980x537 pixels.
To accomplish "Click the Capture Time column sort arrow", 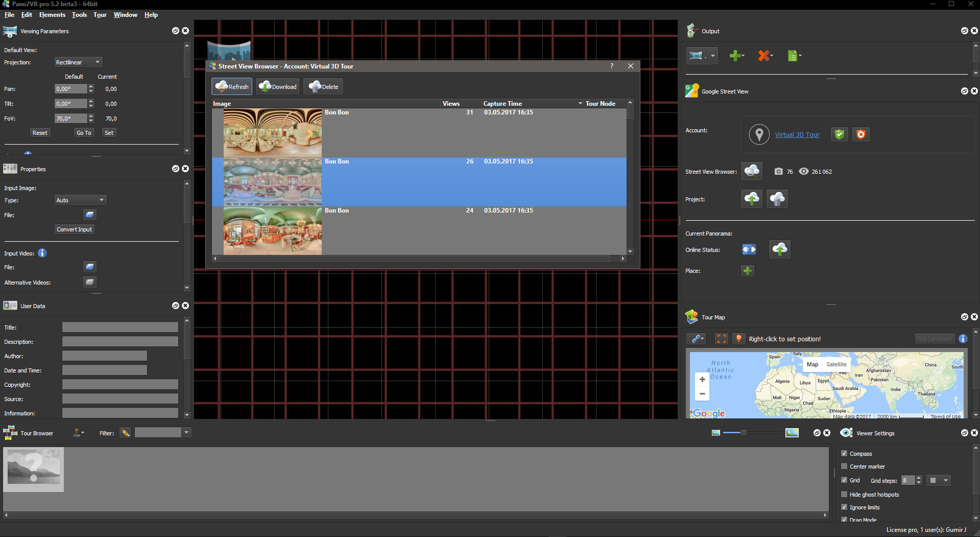I will tap(580, 103).
